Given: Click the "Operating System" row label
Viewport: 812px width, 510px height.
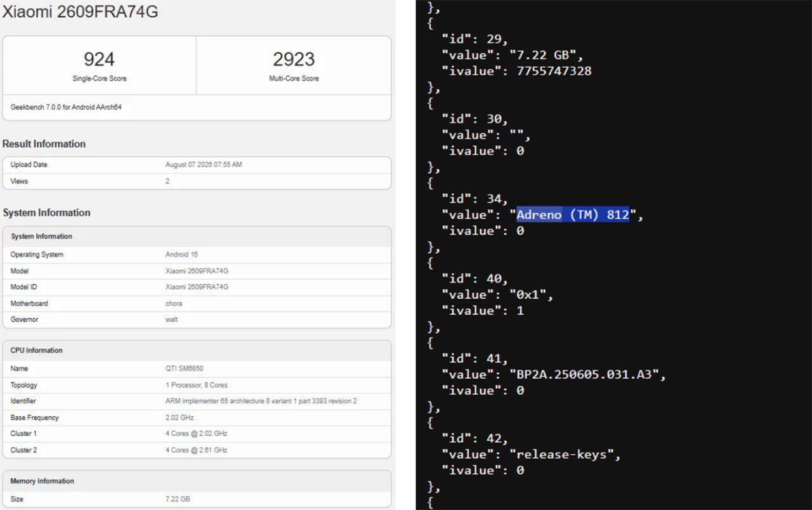Looking at the screenshot, I should point(37,255).
